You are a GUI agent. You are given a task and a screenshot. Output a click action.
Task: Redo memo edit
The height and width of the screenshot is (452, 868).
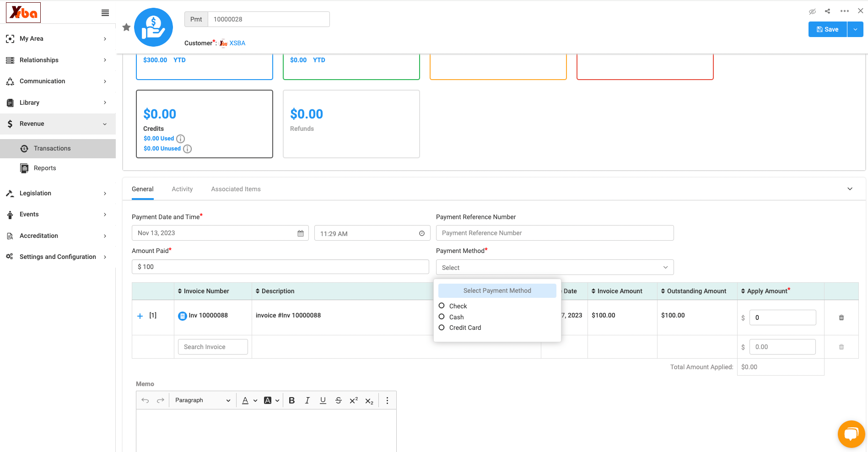click(161, 400)
